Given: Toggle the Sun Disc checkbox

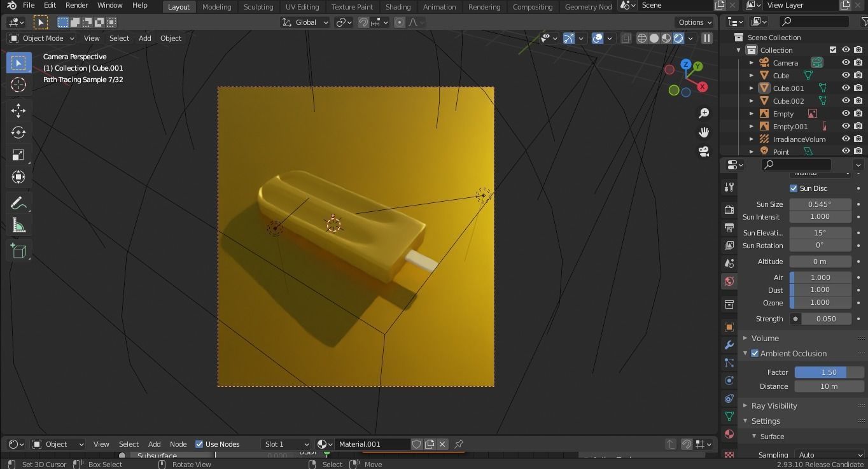Looking at the screenshot, I should [x=794, y=188].
